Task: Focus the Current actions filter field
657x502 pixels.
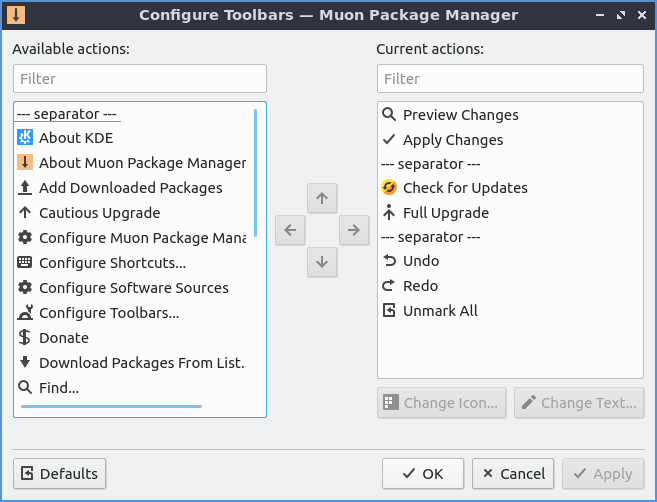Action: [510, 79]
